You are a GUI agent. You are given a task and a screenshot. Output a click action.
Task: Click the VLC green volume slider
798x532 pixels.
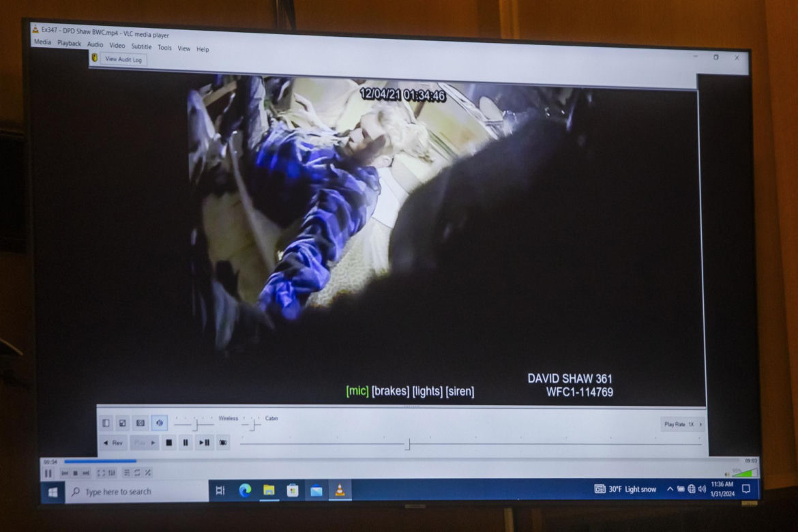pyautogui.click(x=743, y=473)
